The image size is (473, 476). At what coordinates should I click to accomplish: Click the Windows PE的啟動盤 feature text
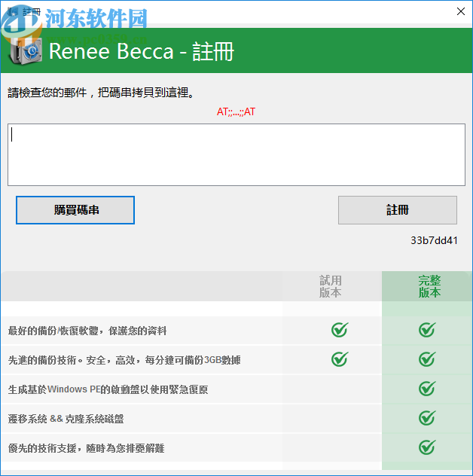point(108,389)
